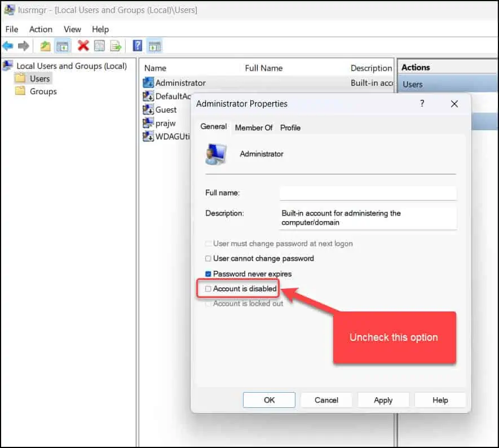Click the Cancel button

point(326,400)
